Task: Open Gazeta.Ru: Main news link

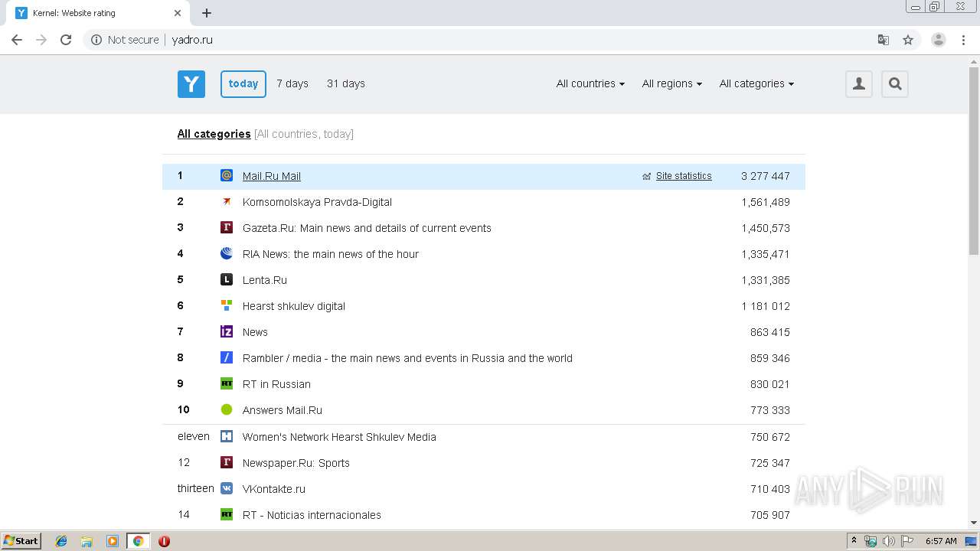Action: tap(367, 228)
